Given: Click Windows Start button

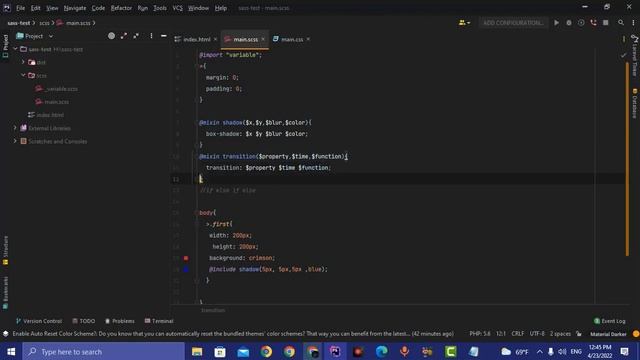Looking at the screenshot, I should tap(11, 351).
